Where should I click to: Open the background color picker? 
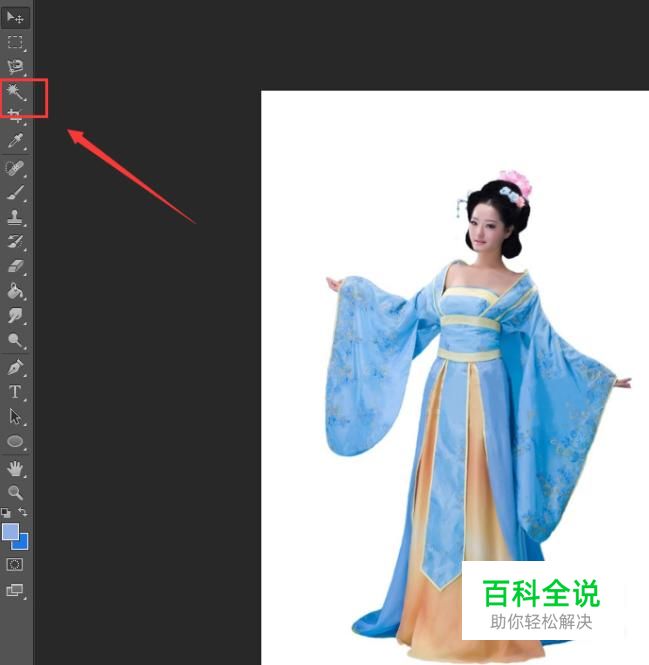tap(22, 543)
